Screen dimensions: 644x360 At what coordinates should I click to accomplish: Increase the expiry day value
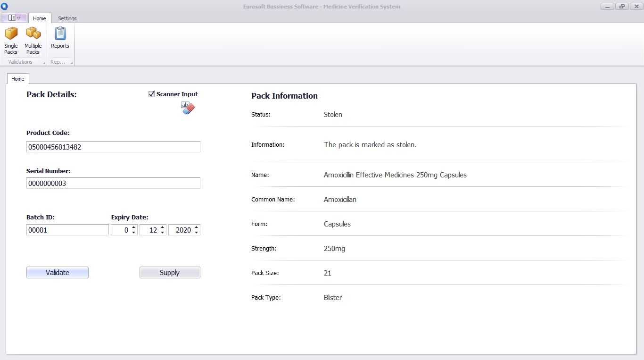134,227
